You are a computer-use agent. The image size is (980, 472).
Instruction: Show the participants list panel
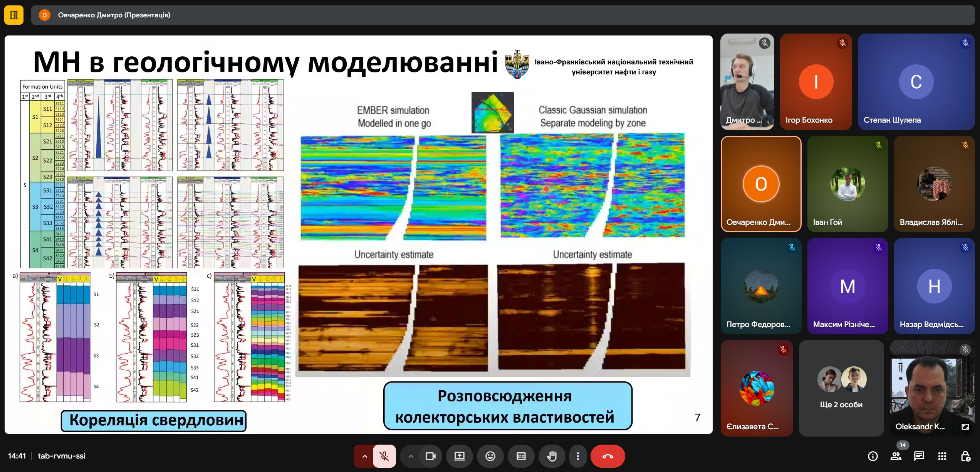tap(896, 456)
